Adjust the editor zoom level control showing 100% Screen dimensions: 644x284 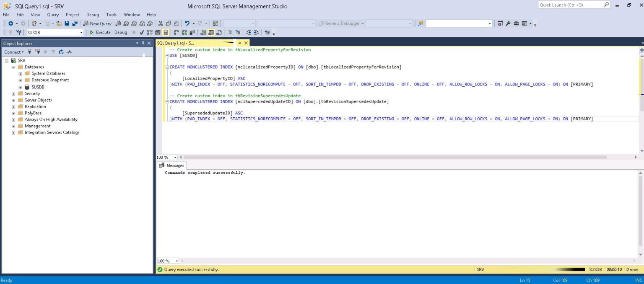point(166,157)
